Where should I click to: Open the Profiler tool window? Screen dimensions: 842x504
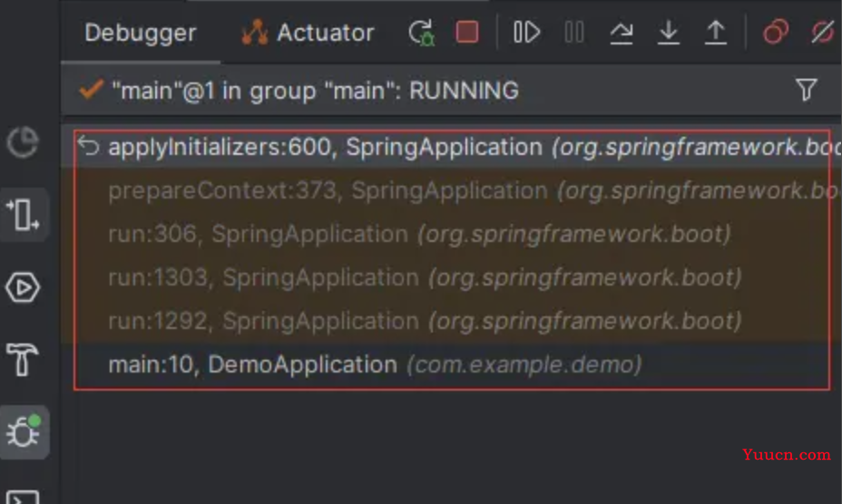[x=23, y=143]
